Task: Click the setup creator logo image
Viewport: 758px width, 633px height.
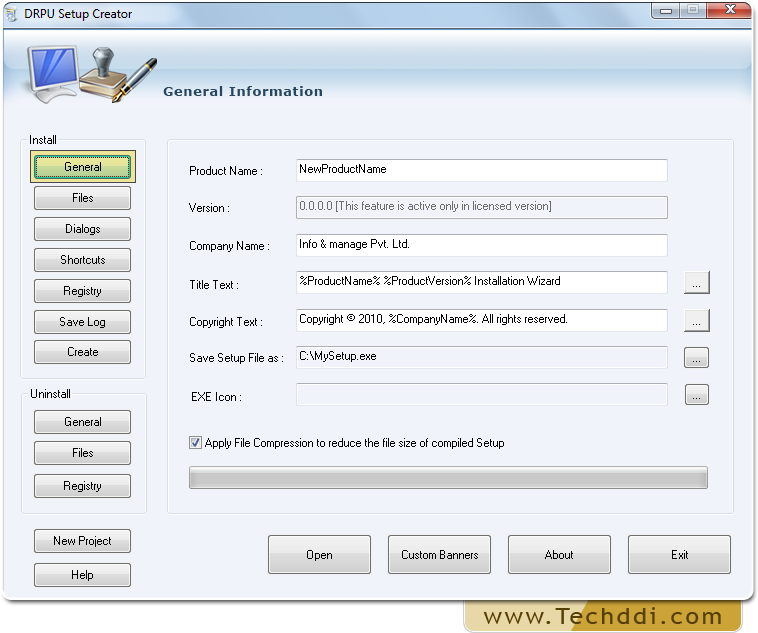Action: pos(92,75)
